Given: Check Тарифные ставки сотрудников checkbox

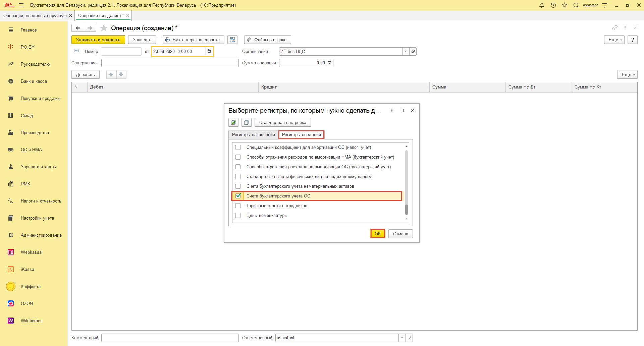Looking at the screenshot, I should click(238, 206).
